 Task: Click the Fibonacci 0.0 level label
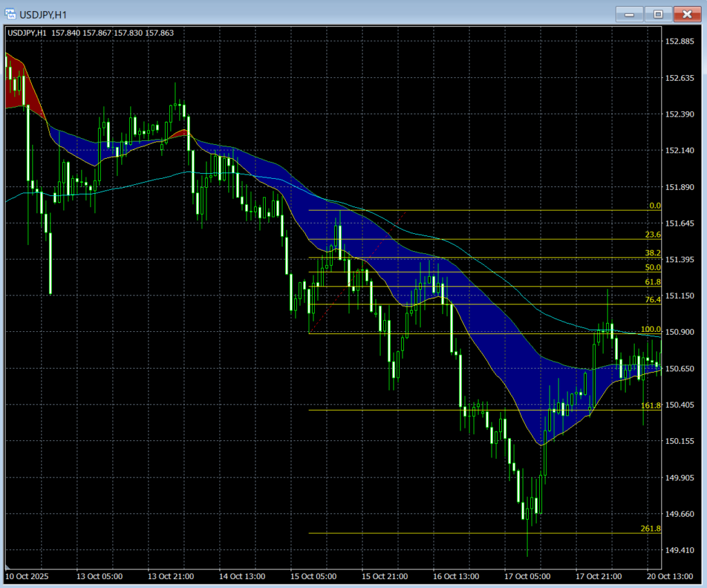(x=655, y=206)
